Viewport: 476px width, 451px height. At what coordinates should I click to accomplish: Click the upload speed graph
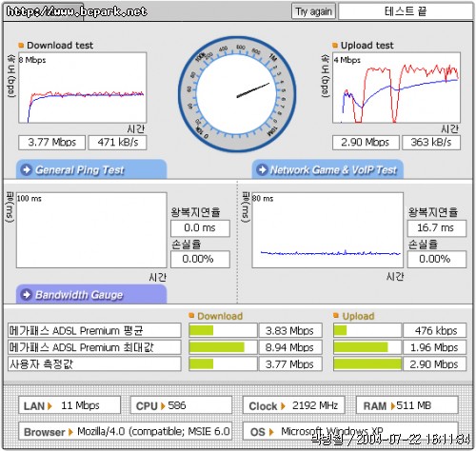tap(396, 88)
